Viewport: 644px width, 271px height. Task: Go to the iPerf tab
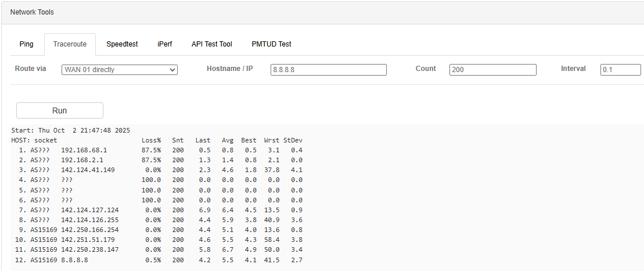point(164,44)
